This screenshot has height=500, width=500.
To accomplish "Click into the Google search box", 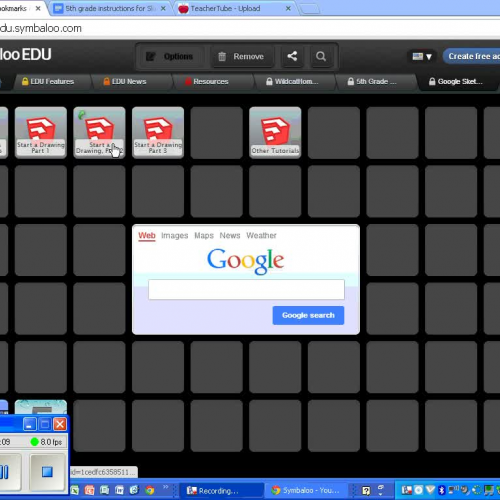I will click(x=246, y=289).
